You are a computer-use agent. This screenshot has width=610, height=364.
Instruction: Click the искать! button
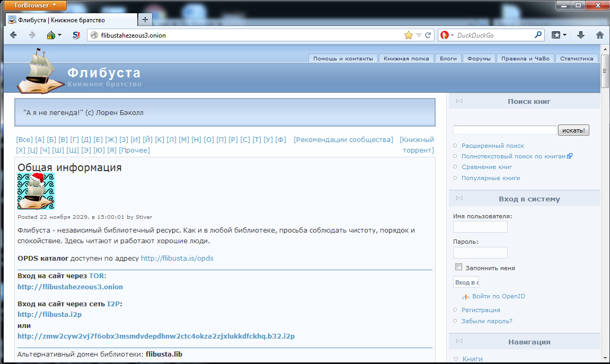tap(573, 130)
